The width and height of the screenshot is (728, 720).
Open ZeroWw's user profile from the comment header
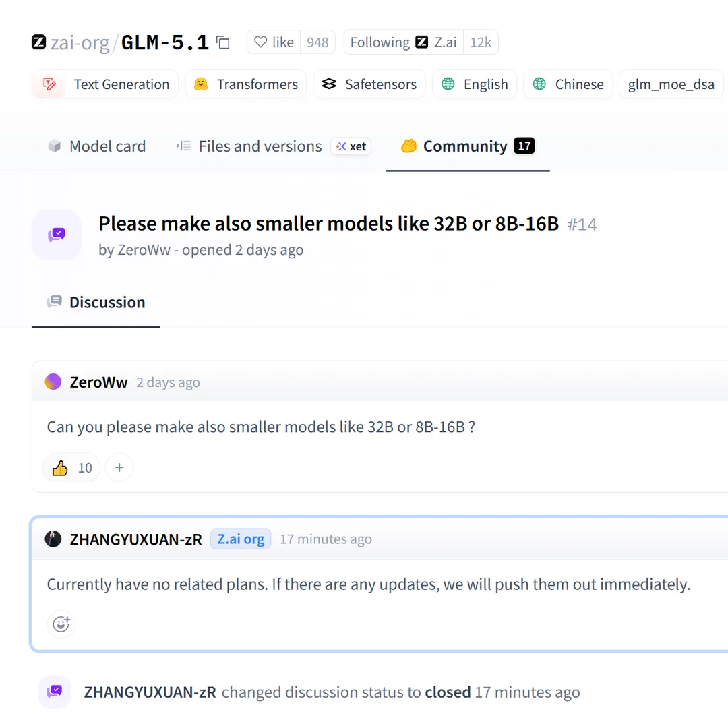pos(98,382)
